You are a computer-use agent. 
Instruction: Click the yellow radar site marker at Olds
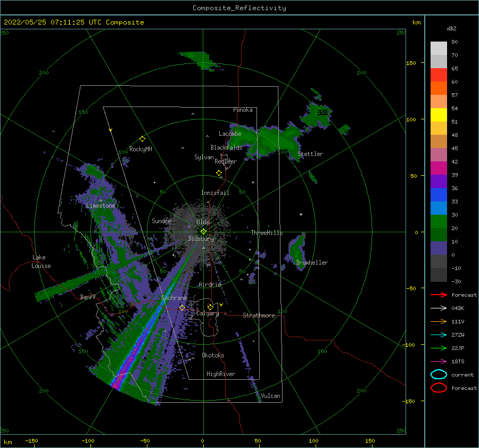[203, 232]
